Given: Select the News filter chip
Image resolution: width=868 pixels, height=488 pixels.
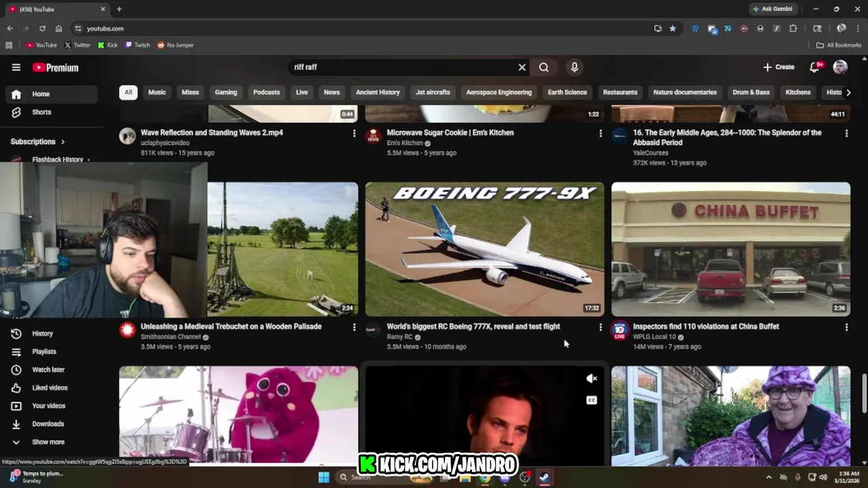Looking at the screenshot, I should [x=332, y=92].
